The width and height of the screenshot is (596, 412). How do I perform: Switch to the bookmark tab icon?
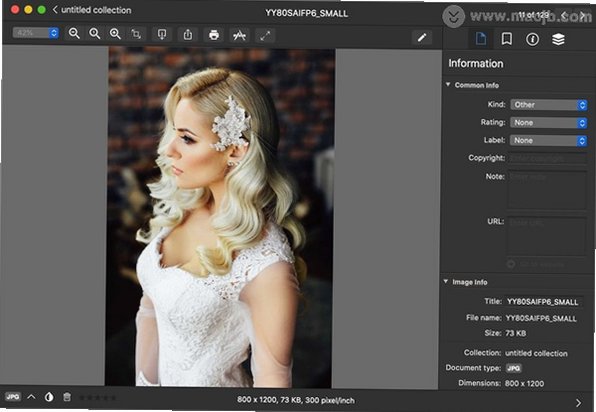(x=507, y=38)
